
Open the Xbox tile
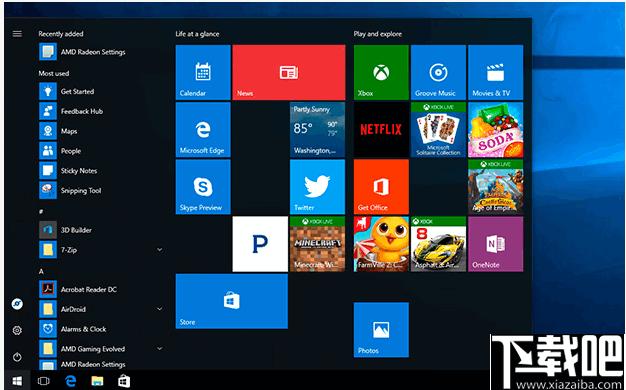pos(381,72)
